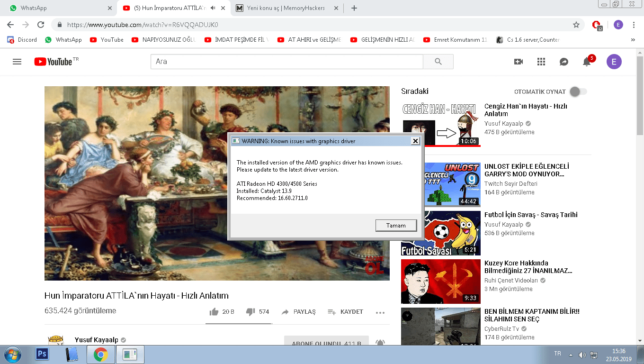The width and height of the screenshot is (644, 364).
Task: Open the network icon in system tray
Action: pos(594,355)
